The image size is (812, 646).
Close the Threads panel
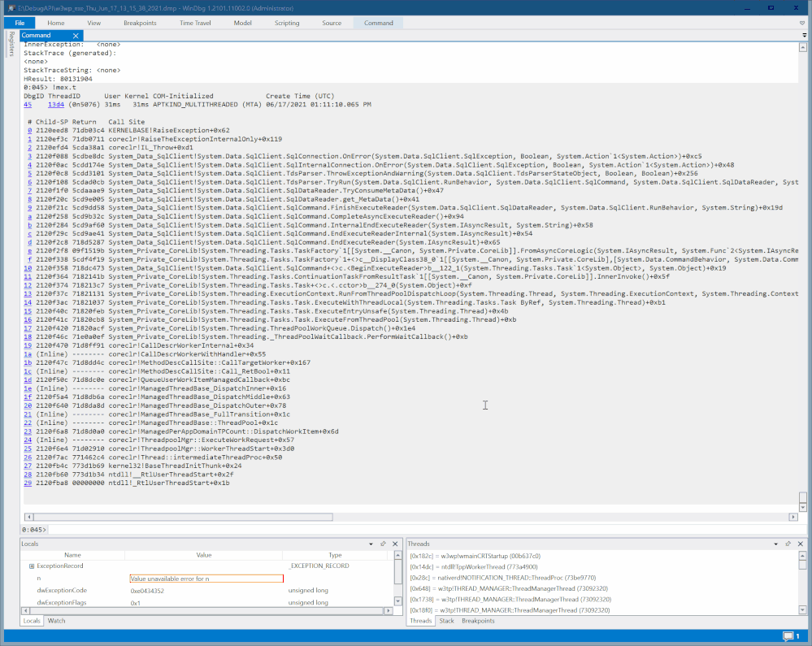pos(800,544)
